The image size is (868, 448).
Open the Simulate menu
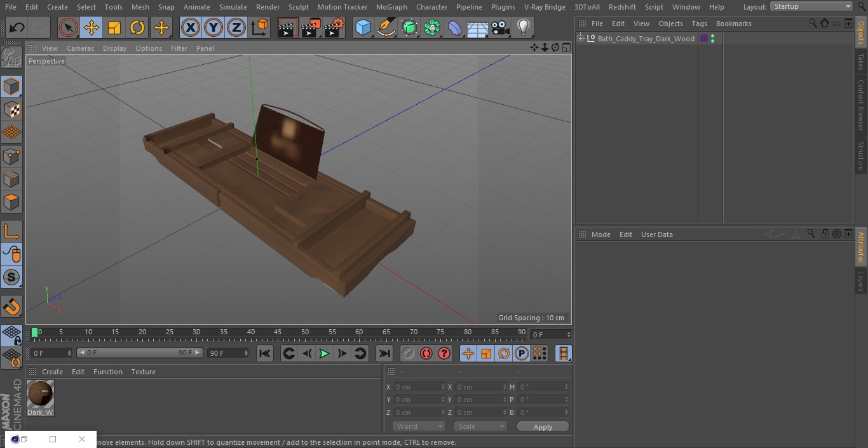tap(233, 7)
